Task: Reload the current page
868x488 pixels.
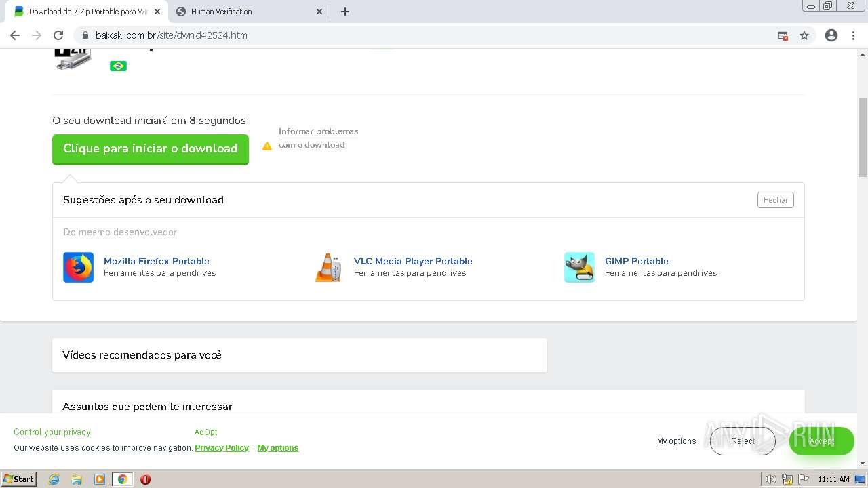Action: coord(58,35)
